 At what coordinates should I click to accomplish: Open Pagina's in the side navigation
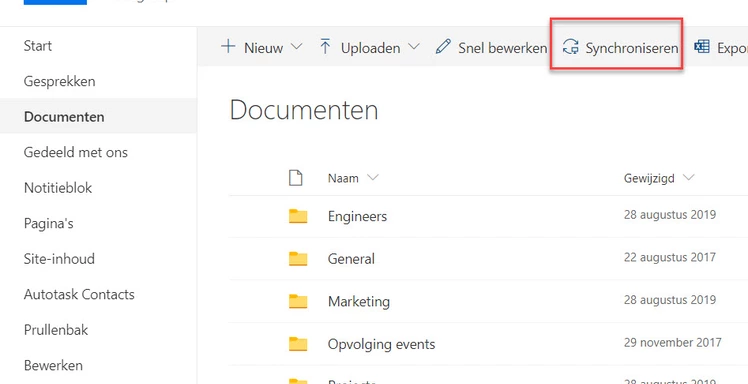(49, 224)
